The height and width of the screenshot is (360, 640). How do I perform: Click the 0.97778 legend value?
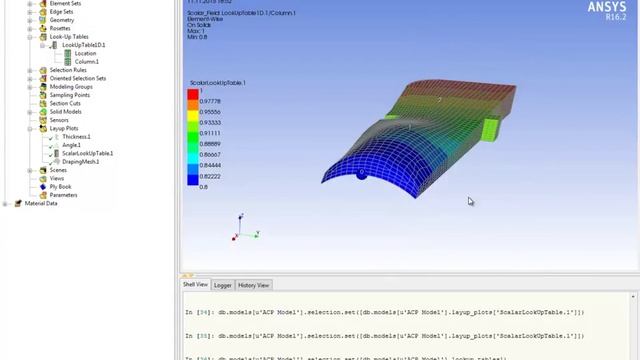[x=210, y=101]
